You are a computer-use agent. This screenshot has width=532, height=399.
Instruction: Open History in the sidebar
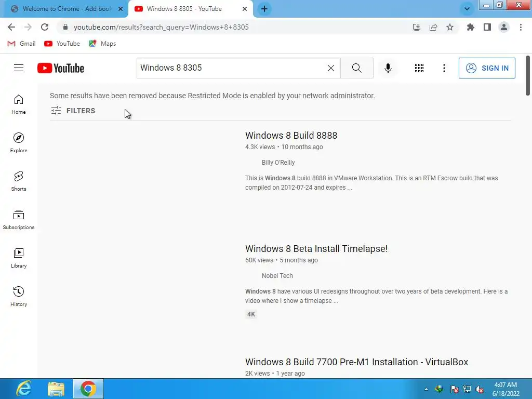pyautogui.click(x=19, y=297)
